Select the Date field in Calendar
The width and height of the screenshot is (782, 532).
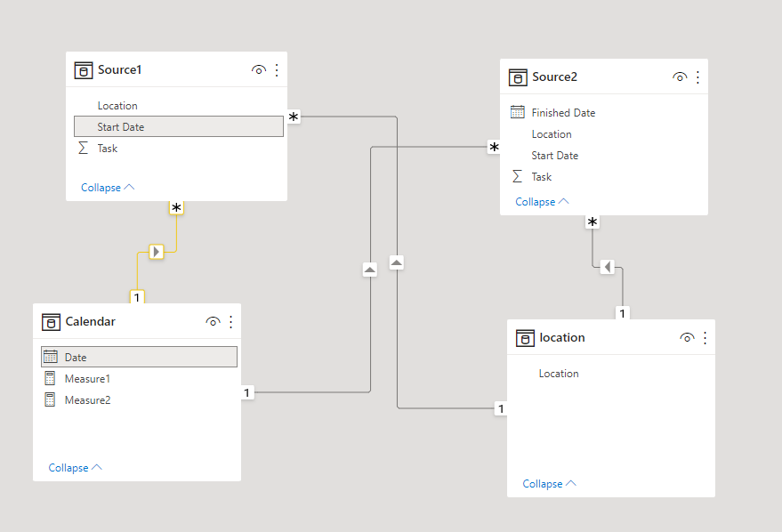point(139,357)
